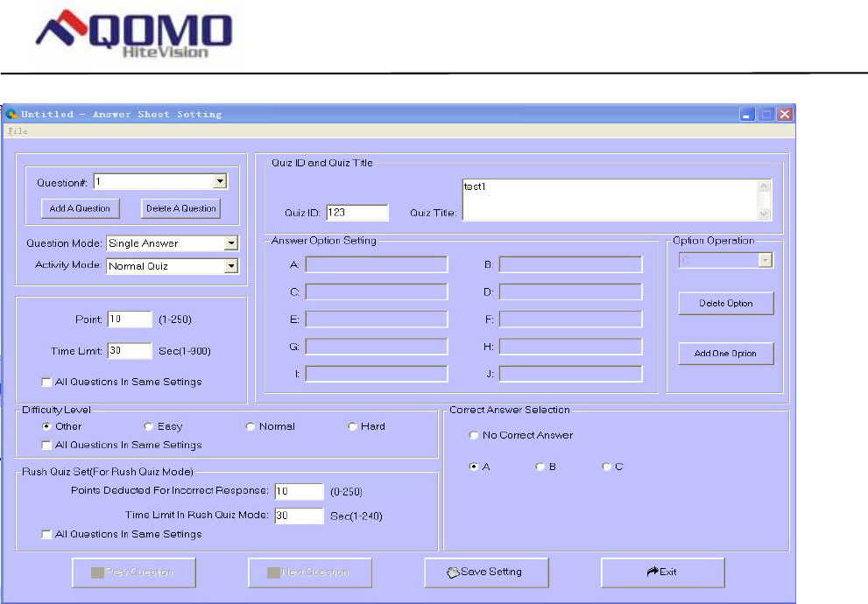The width and height of the screenshot is (868, 604).
Task: Click answer option A field
Action: [377, 264]
